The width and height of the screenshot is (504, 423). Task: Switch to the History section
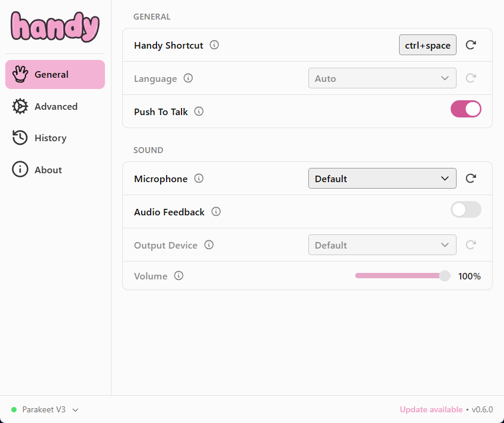point(50,138)
